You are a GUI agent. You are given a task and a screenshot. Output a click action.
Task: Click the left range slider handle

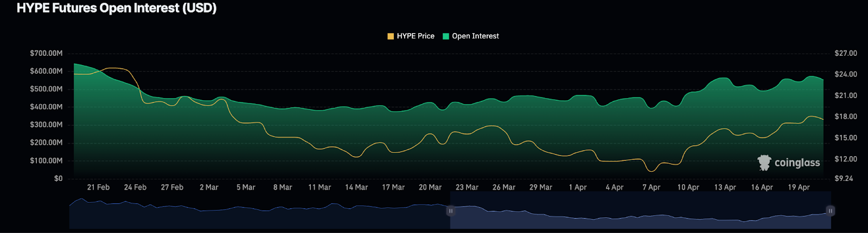(x=450, y=211)
